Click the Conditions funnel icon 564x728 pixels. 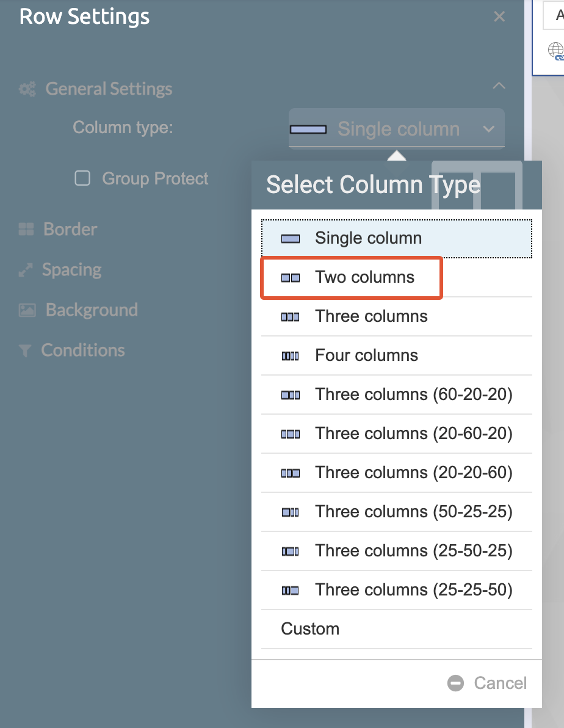pos(25,351)
